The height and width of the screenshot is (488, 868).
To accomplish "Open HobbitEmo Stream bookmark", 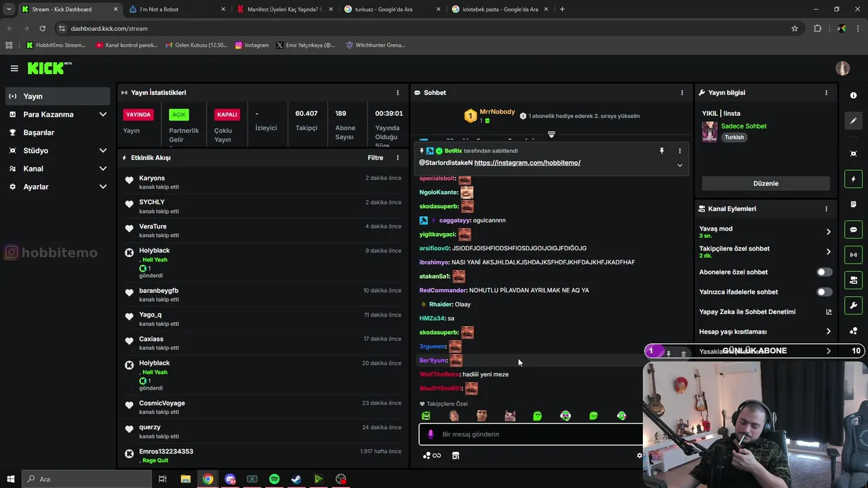I will pos(56,45).
